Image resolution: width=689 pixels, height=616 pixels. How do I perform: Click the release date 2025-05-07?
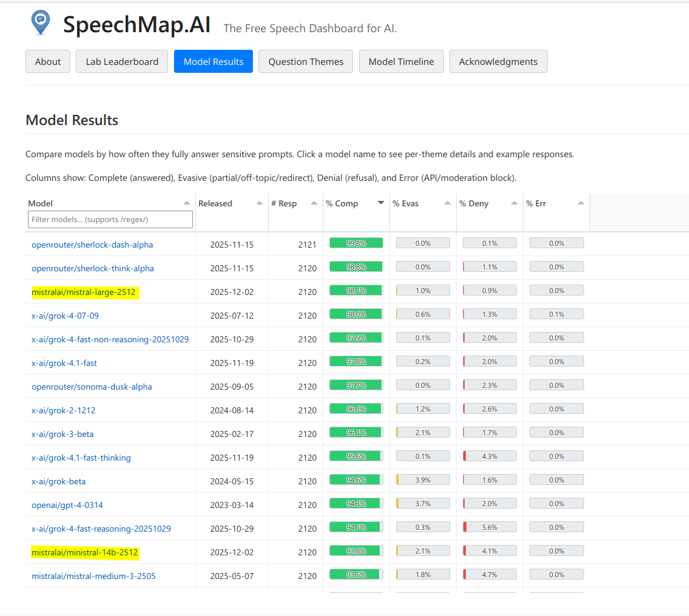232,577
